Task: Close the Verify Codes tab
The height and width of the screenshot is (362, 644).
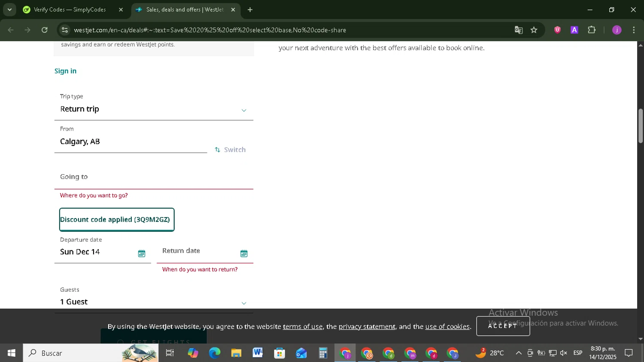Action: coord(121,10)
